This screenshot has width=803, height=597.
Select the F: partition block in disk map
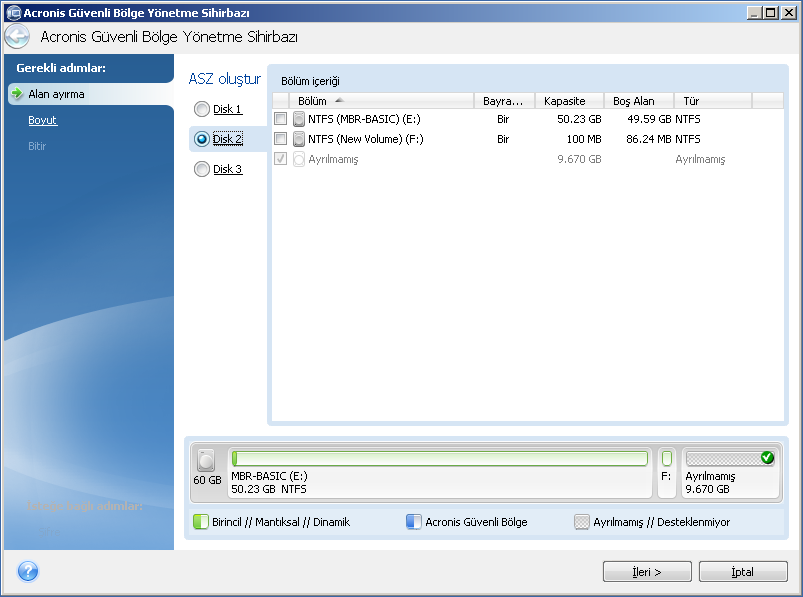(x=666, y=472)
